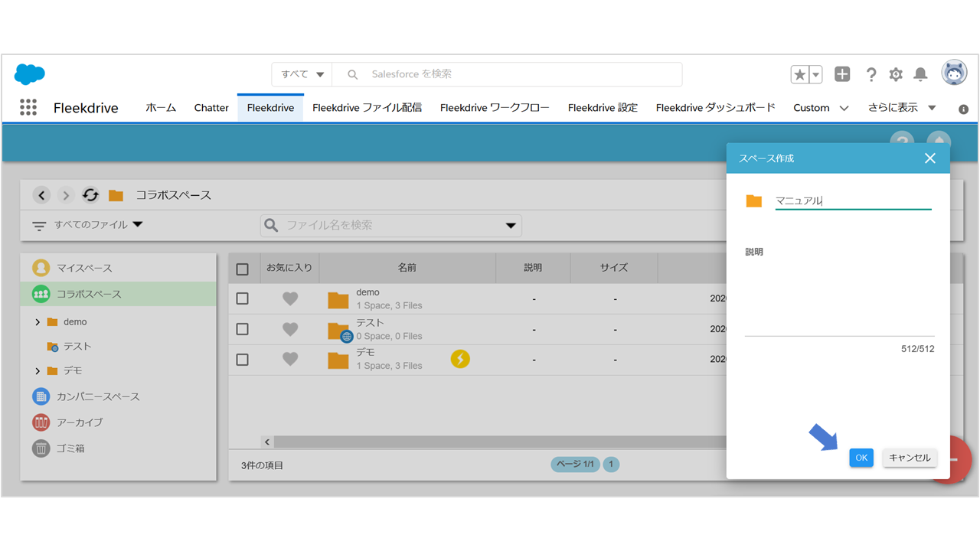Open the notifications bell
The image size is (980, 551).
coord(921,74)
